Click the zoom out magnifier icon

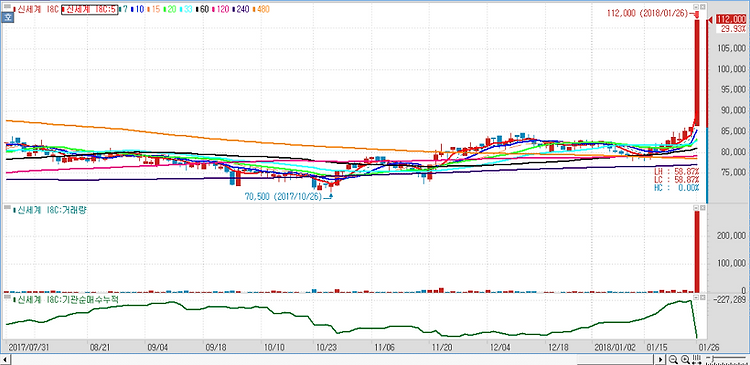673,359
